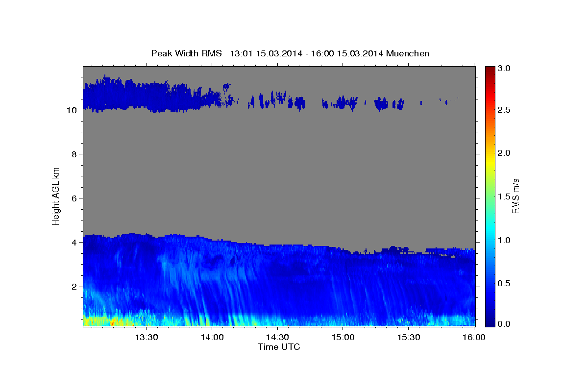Image resolution: width=588 pixels, height=392 pixels.
Task: Click the 15:30 time tick label
Action: pos(409,338)
